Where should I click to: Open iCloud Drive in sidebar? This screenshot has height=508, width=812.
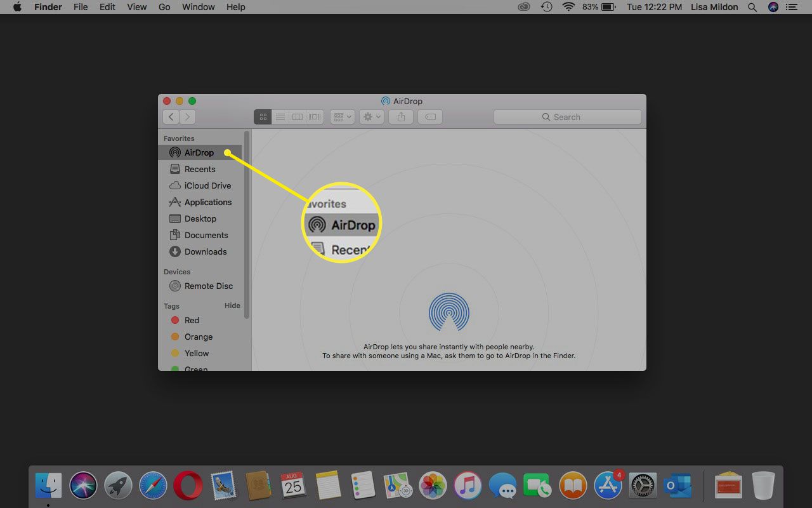[200, 185]
